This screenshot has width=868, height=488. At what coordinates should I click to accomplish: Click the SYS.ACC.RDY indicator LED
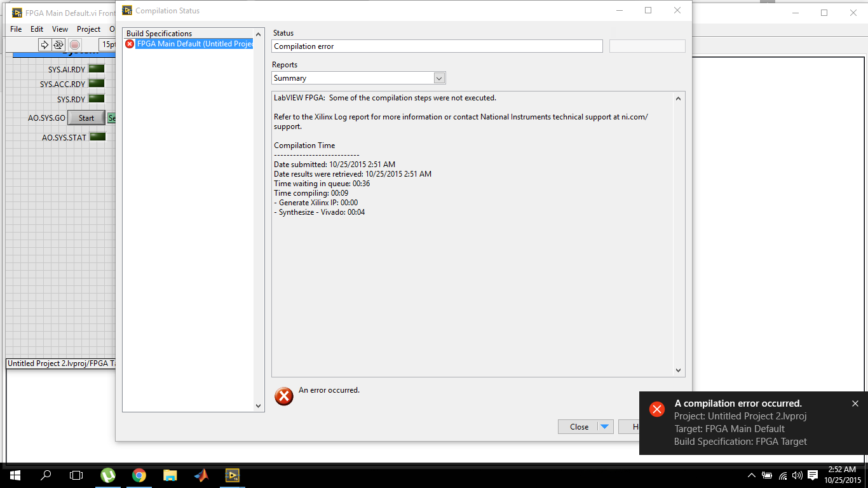coord(96,83)
